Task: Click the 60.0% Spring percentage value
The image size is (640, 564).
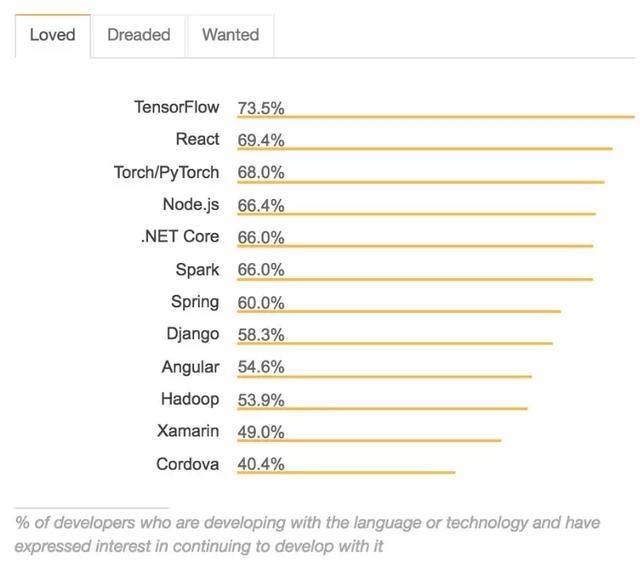Action: (x=261, y=303)
